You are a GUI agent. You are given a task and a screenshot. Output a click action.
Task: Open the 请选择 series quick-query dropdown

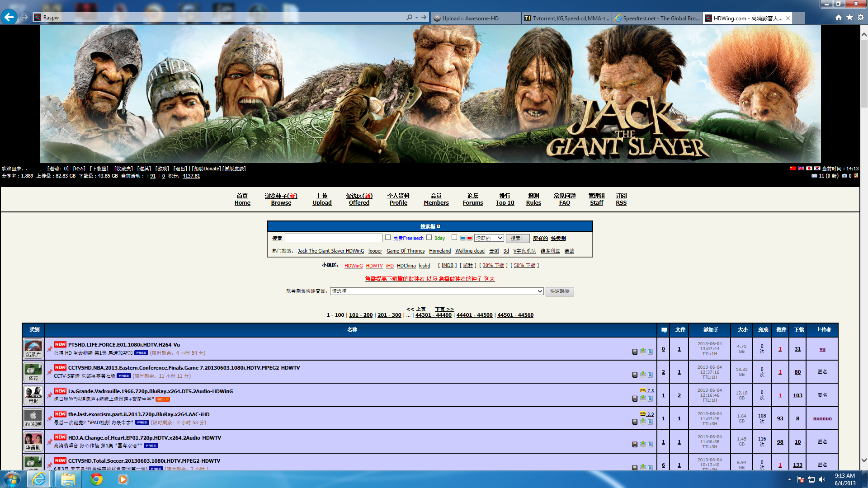[x=437, y=291]
